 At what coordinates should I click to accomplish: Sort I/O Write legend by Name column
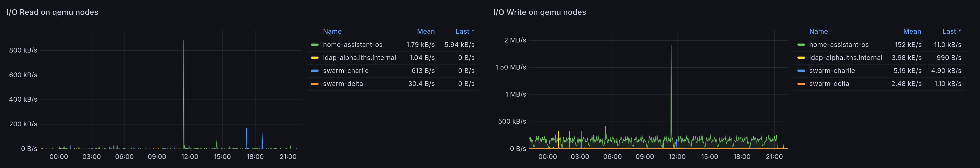tap(818, 31)
